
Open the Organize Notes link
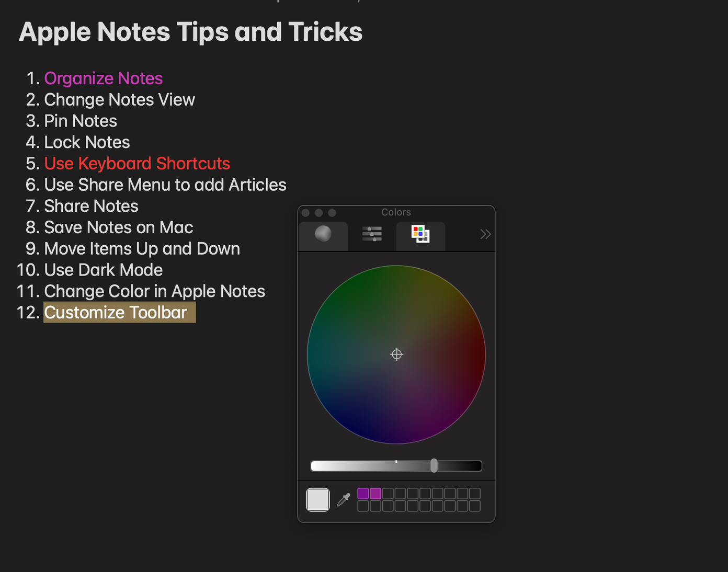(104, 78)
